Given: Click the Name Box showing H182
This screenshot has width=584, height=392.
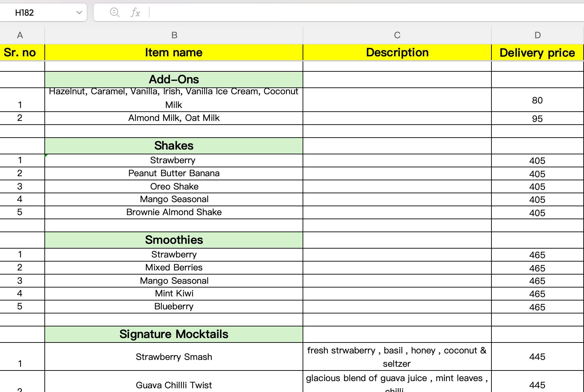Looking at the screenshot, I should (38, 13).
